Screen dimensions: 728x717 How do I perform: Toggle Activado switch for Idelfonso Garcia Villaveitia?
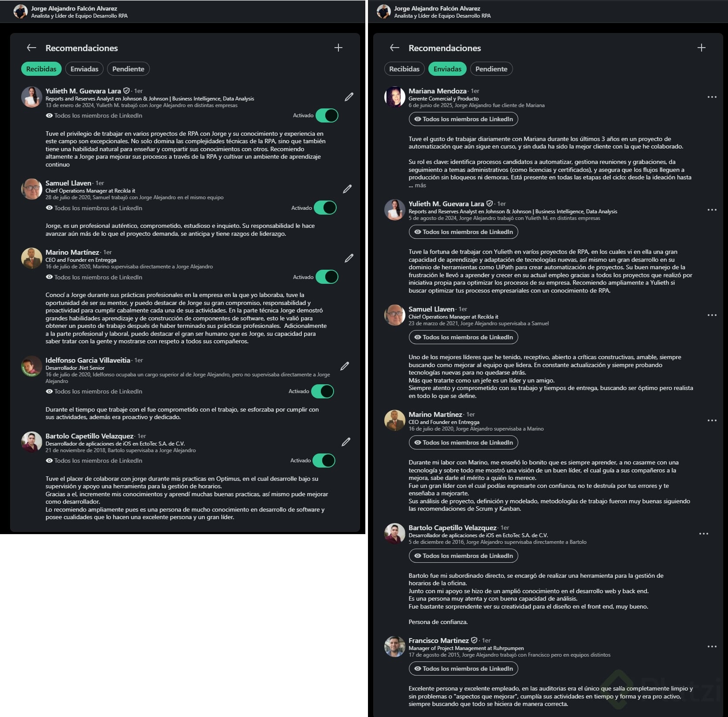click(x=323, y=391)
